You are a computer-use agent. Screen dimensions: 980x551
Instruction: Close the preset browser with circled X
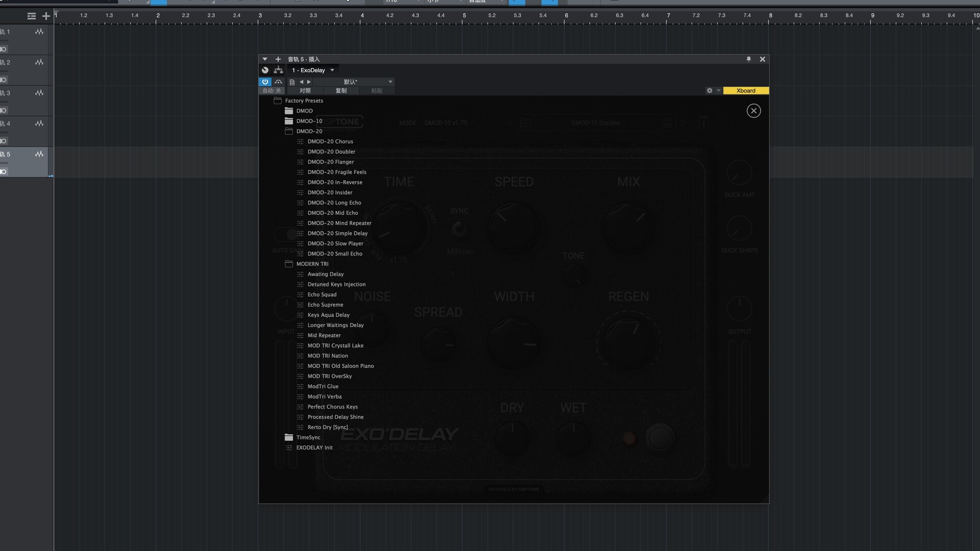753,111
